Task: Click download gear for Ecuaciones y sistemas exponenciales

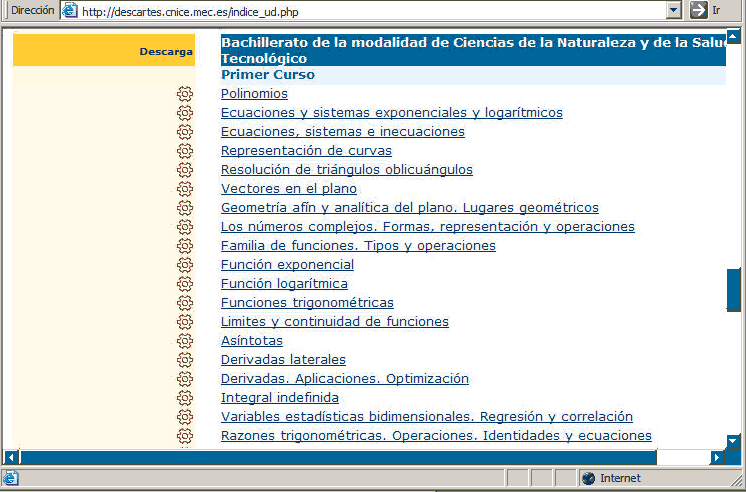Action: tap(185, 113)
